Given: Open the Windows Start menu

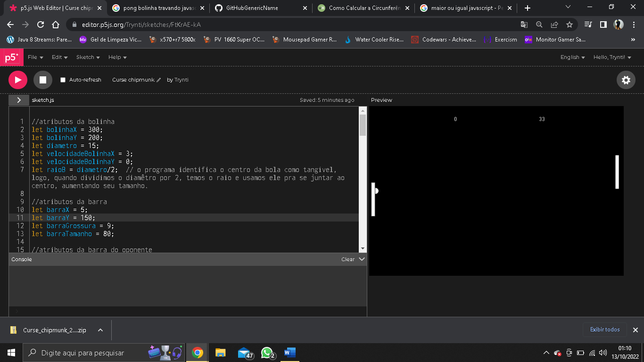Looking at the screenshot, I should (x=11, y=353).
